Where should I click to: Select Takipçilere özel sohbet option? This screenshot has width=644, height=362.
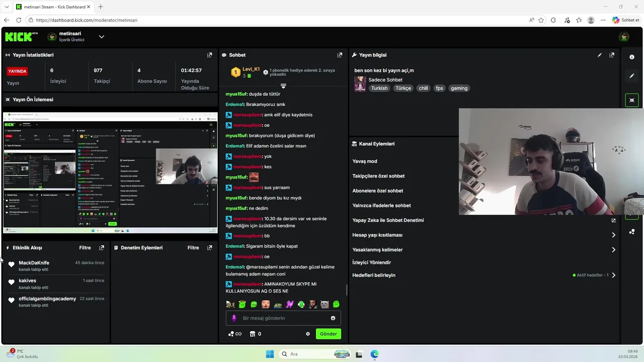tap(378, 176)
